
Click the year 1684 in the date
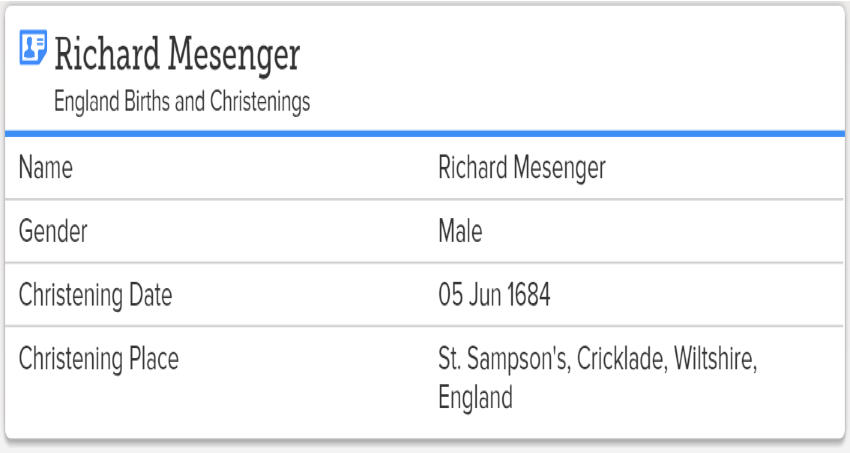coord(529,295)
